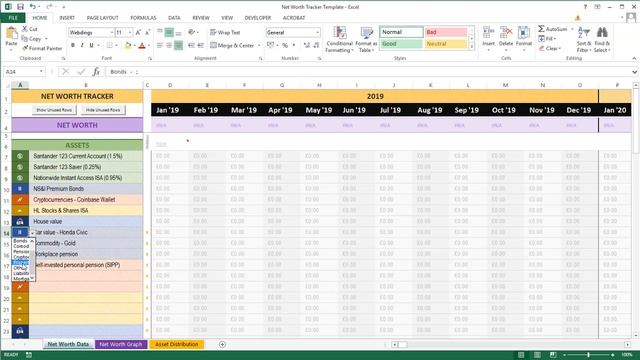Open Sort & Filter
This screenshot has height=360, width=640.
point(584,40)
